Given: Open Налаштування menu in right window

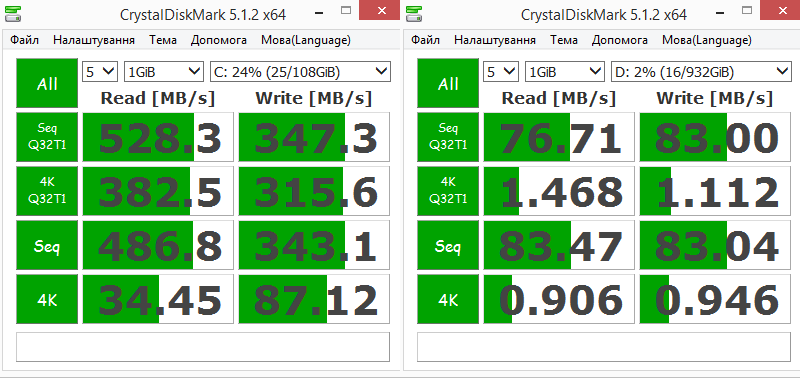Looking at the screenshot, I should pyautogui.click(x=495, y=40).
